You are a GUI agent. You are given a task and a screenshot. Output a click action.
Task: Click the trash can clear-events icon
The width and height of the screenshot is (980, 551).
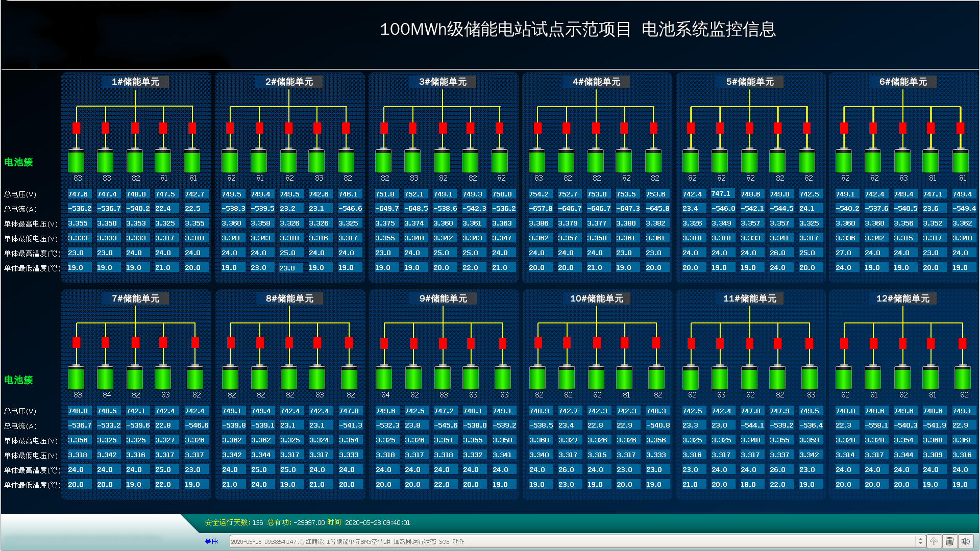[949, 541]
